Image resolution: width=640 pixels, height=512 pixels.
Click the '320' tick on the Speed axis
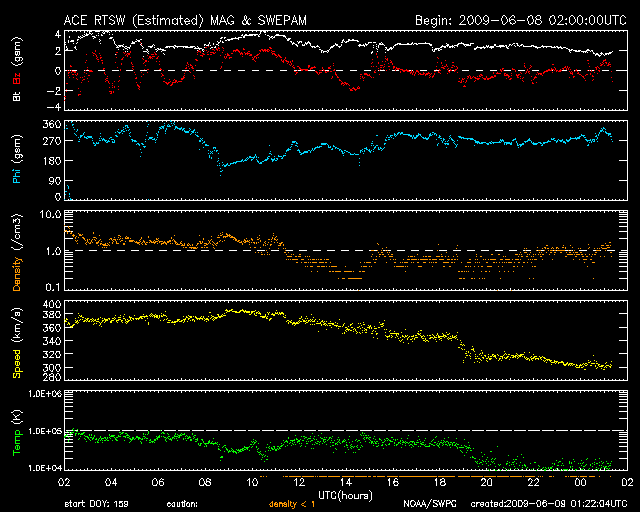point(52,354)
